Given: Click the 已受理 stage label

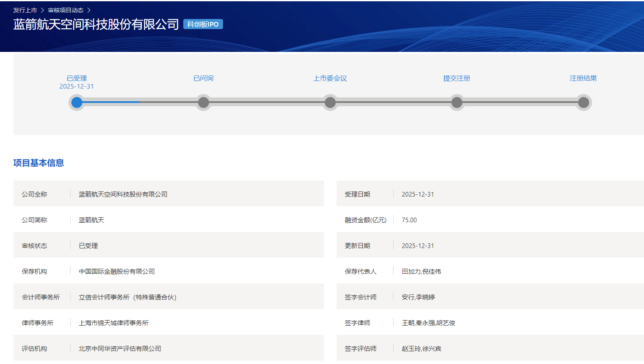Looking at the screenshot, I should click(77, 78).
